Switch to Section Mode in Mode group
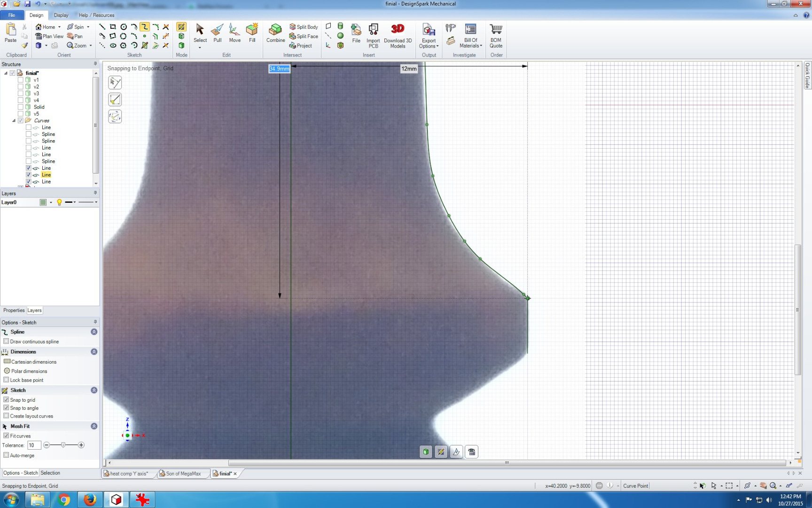 [181, 36]
